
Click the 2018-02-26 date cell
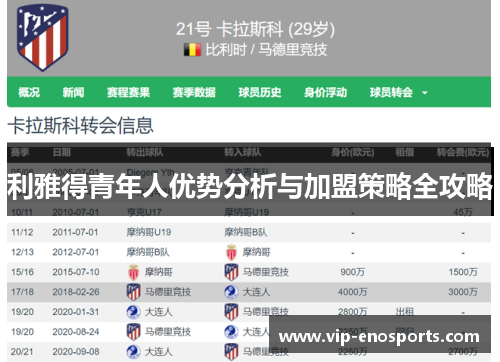pos(76,292)
